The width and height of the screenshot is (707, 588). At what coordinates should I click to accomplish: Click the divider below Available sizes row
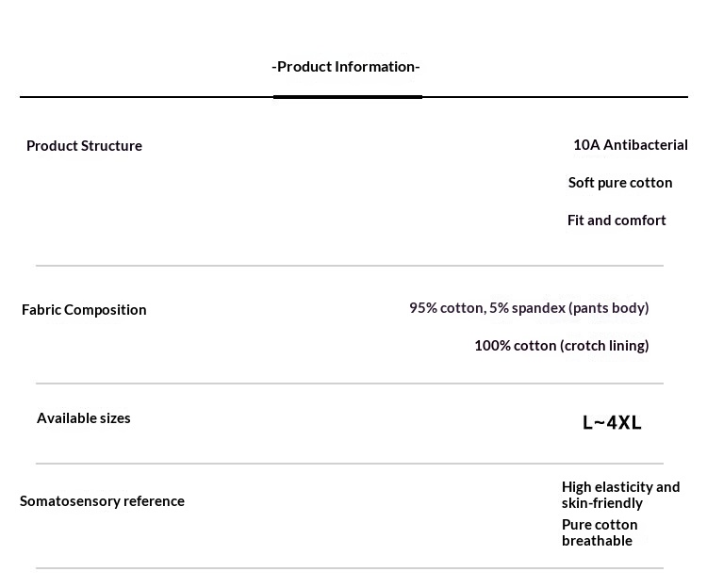tap(350, 464)
